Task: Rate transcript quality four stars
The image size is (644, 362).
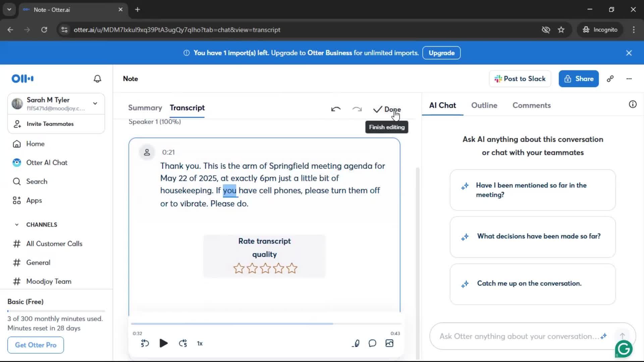Action: point(278,268)
